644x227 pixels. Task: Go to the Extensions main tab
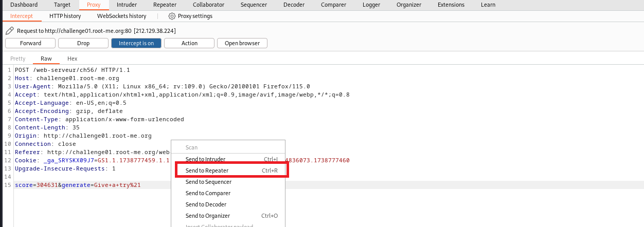(x=451, y=5)
